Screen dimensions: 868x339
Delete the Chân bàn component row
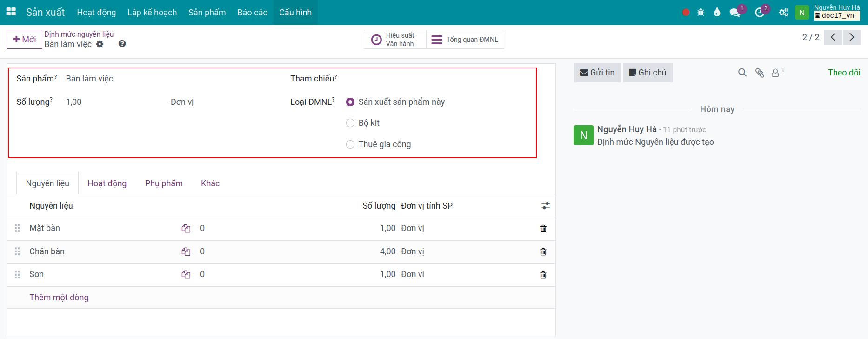(543, 252)
